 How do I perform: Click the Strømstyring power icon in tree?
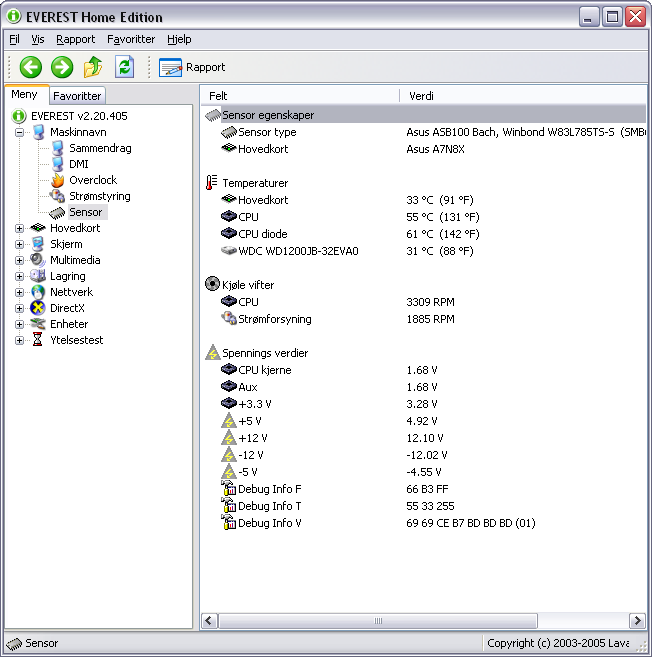[57, 196]
